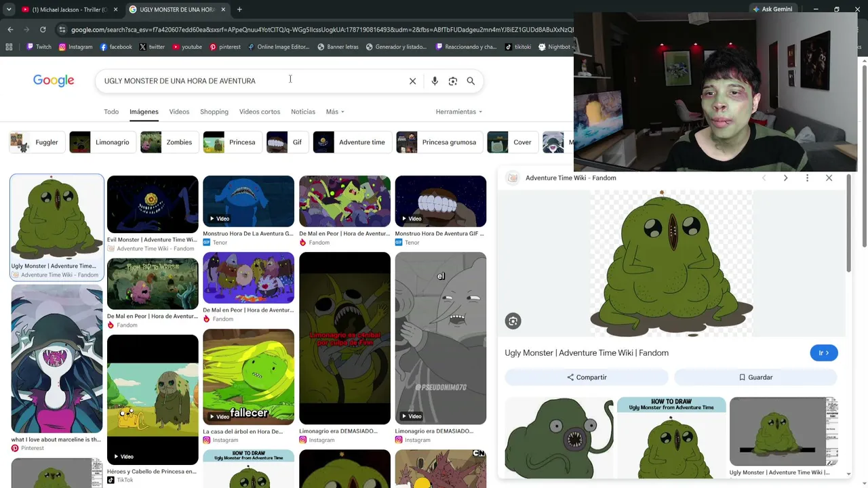Submit search with the magnifying glass icon

click(471, 81)
